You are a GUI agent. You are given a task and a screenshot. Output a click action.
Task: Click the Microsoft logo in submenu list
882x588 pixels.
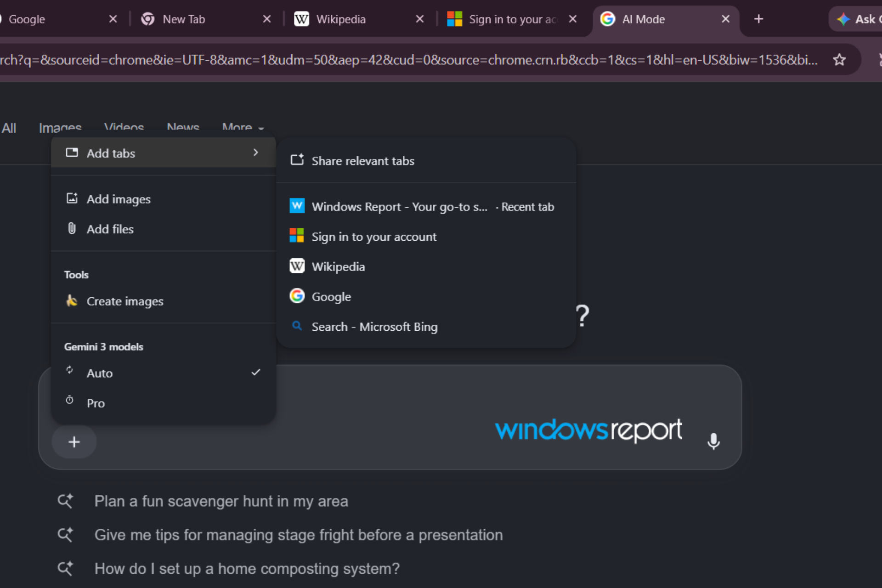[x=297, y=235]
